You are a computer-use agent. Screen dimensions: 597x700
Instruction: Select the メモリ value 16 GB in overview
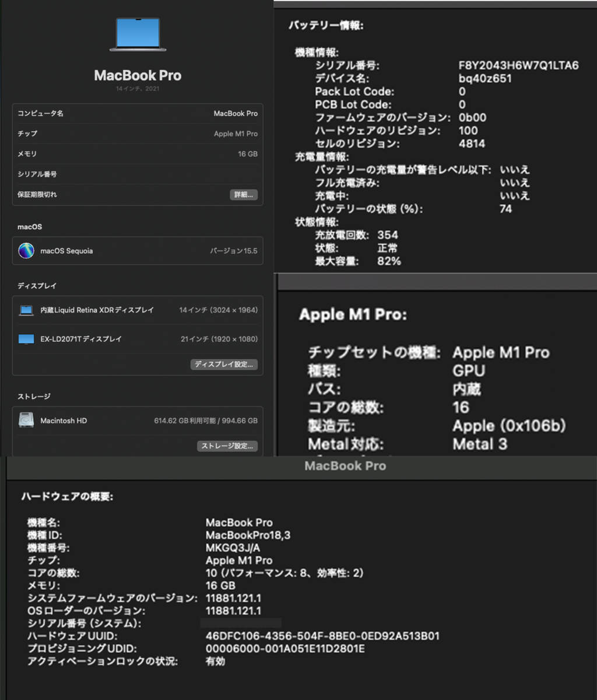(248, 154)
